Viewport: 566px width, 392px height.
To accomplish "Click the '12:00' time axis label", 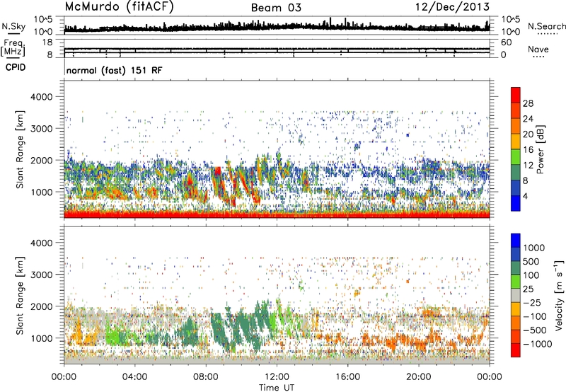I will point(277,377).
